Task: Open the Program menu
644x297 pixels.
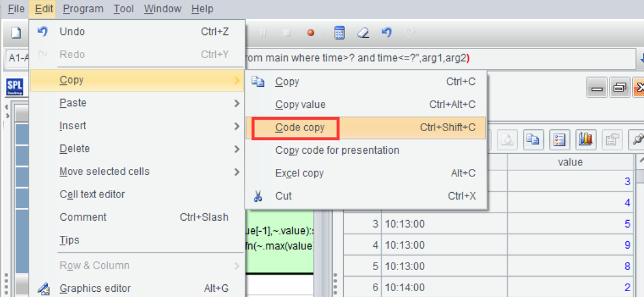Action: [x=83, y=9]
